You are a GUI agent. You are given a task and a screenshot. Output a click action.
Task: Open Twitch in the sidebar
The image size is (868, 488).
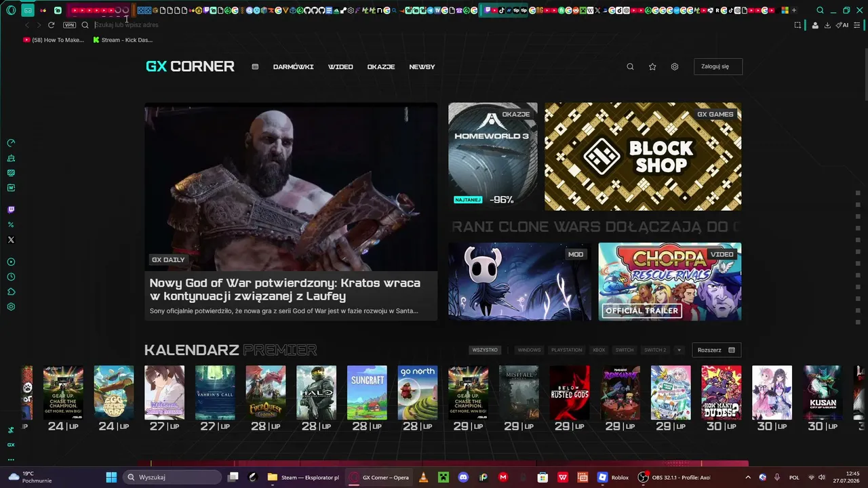point(11,210)
